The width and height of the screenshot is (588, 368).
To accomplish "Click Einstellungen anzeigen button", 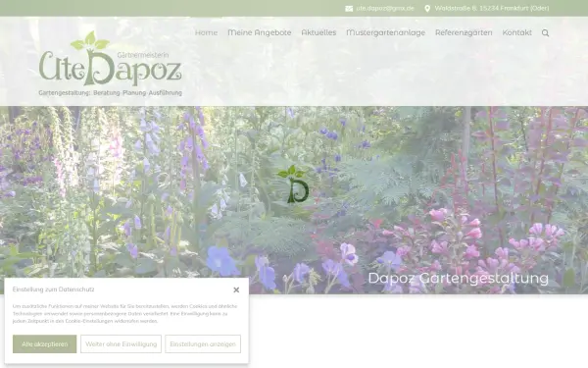I will click(203, 344).
